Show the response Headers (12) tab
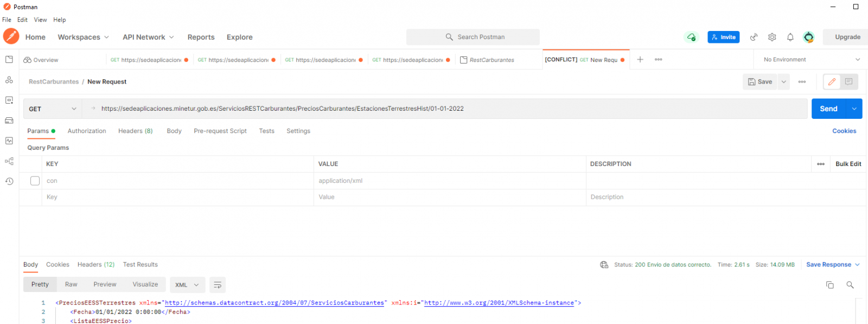 (96, 265)
